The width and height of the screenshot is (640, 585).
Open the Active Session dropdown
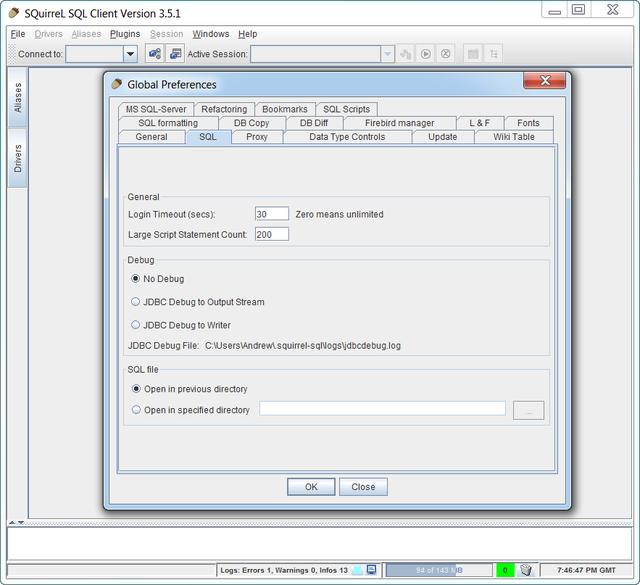[387, 54]
